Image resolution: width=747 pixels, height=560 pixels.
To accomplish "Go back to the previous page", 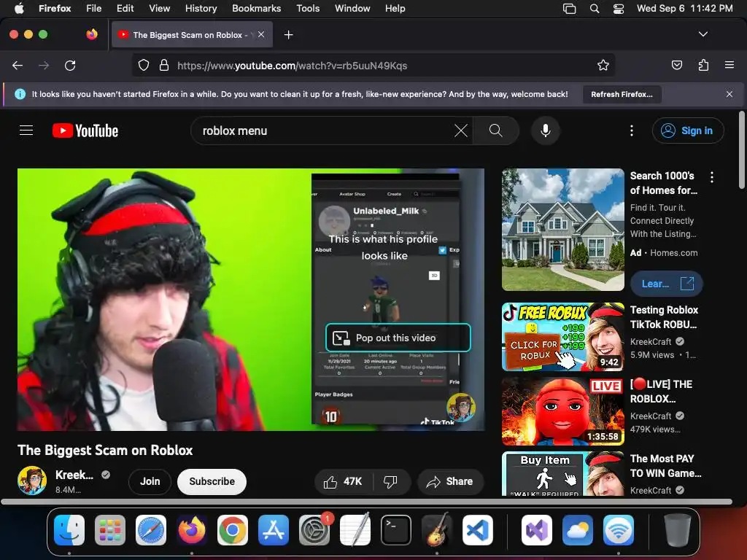I will tap(18, 66).
